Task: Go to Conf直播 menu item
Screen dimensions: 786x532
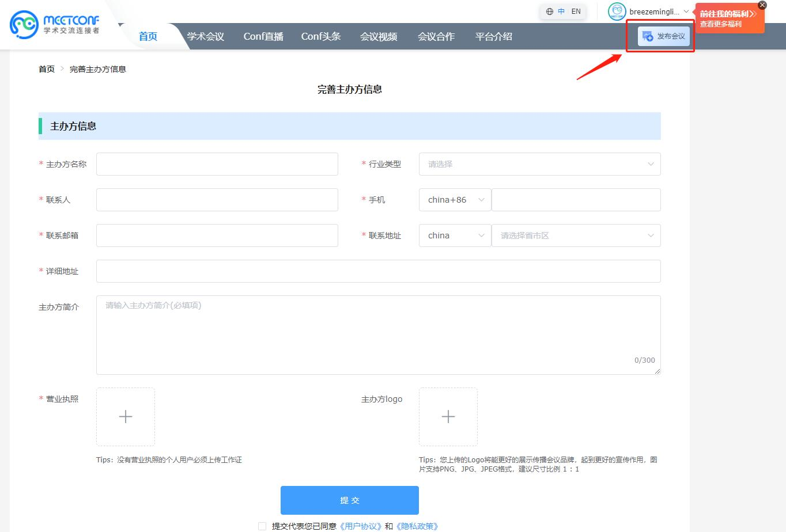Action: click(263, 36)
